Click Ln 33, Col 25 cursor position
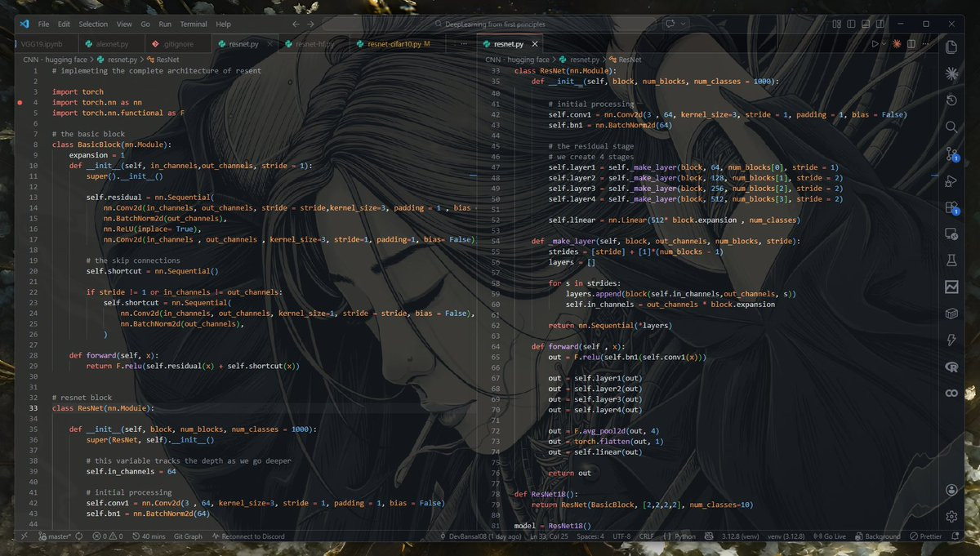The height and width of the screenshot is (556, 980). pos(550,536)
